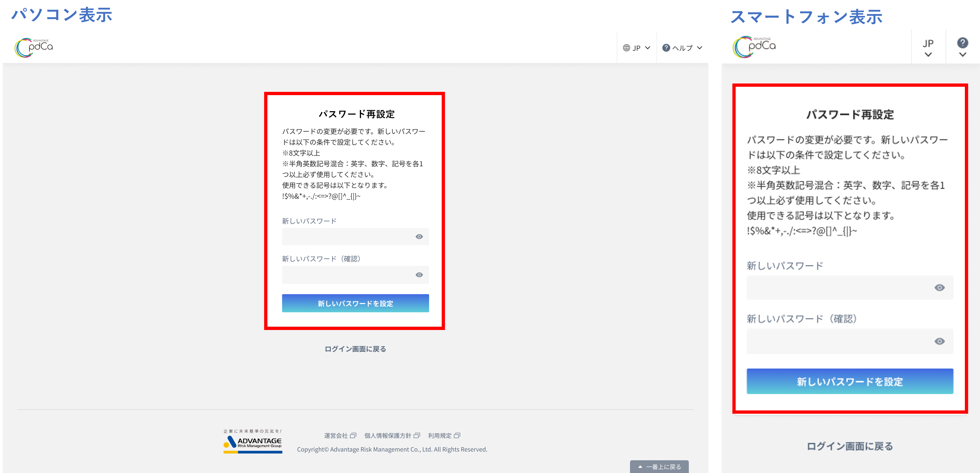
Task: Click the external link icon next to 運営会社
Action: point(353,435)
